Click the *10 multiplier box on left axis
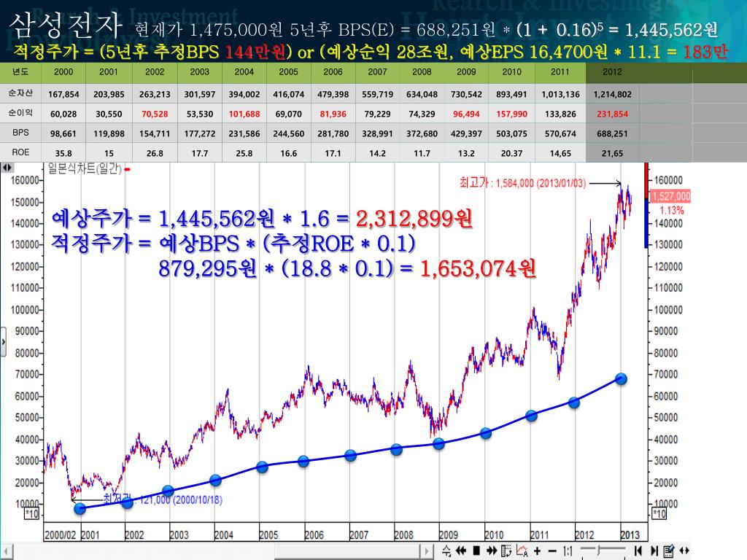747x560 pixels. pyautogui.click(x=31, y=514)
